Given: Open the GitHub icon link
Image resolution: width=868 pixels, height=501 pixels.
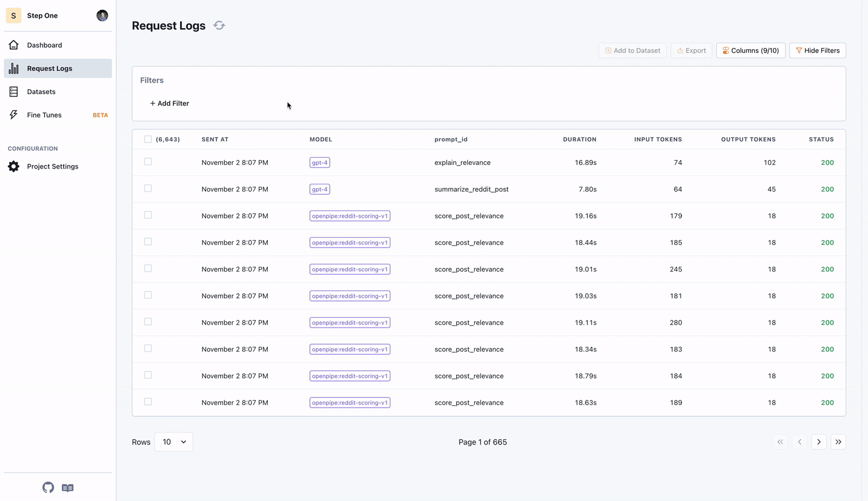Looking at the screenshot, I should point(48,488).
